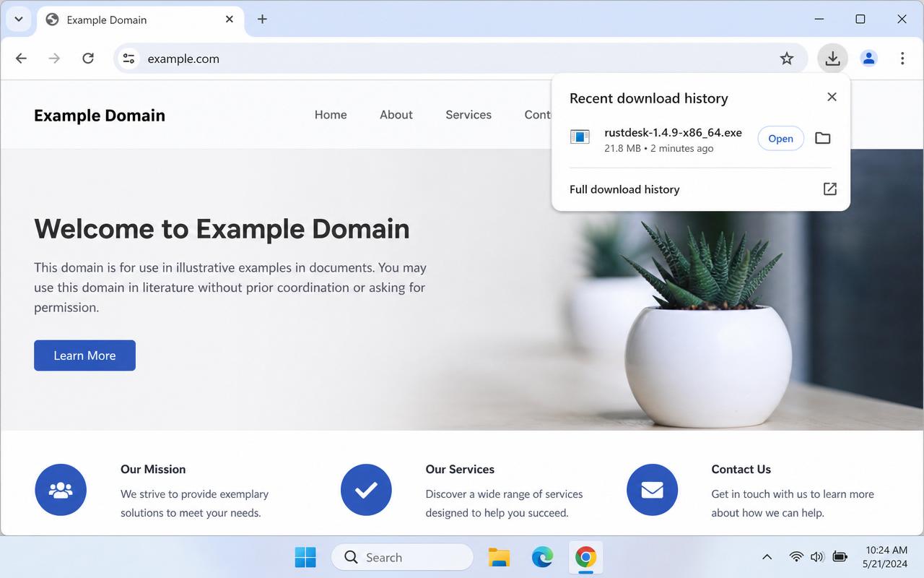Show hidden system tray icons

point(767,557)
